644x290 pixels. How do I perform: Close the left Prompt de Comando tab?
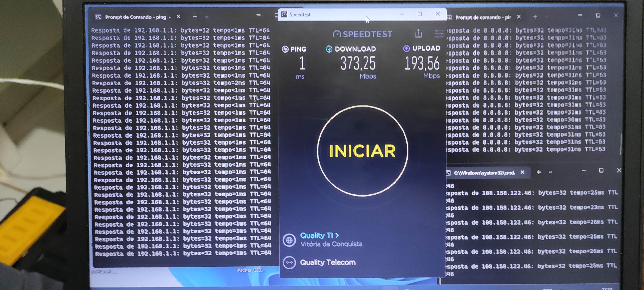point(178,17)
